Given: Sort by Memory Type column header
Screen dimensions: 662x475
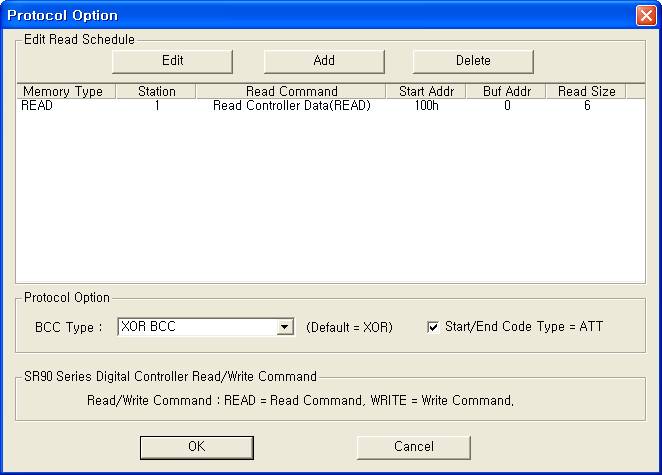Looking at the screenshot, I should (63, 91).
